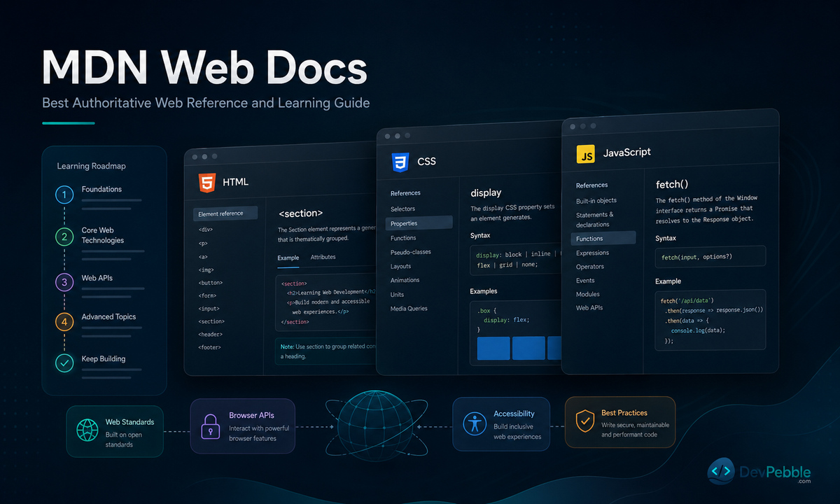The height and width of the screenshot is (504, 840).
Task: Open Animations in CSS sidebar
Action: coord(405,280)
